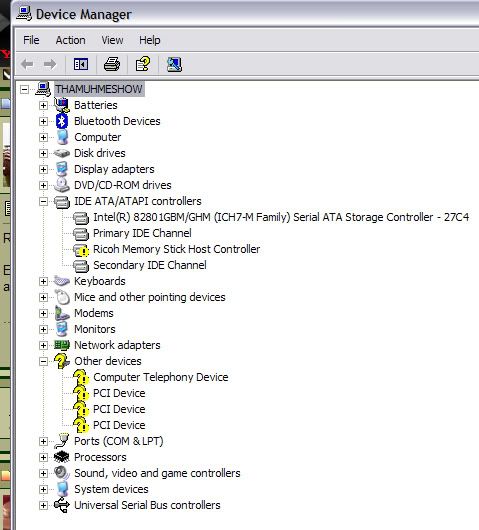Click the Keyboards icon
This screenshot has width=479, height=530.
pos(62,281)
